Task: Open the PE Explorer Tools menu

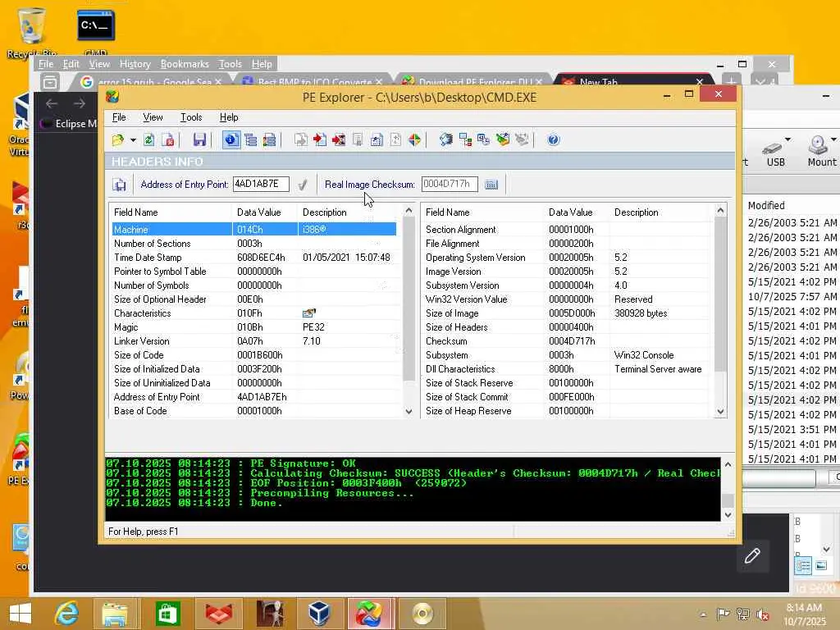Action: coord(191,117)
